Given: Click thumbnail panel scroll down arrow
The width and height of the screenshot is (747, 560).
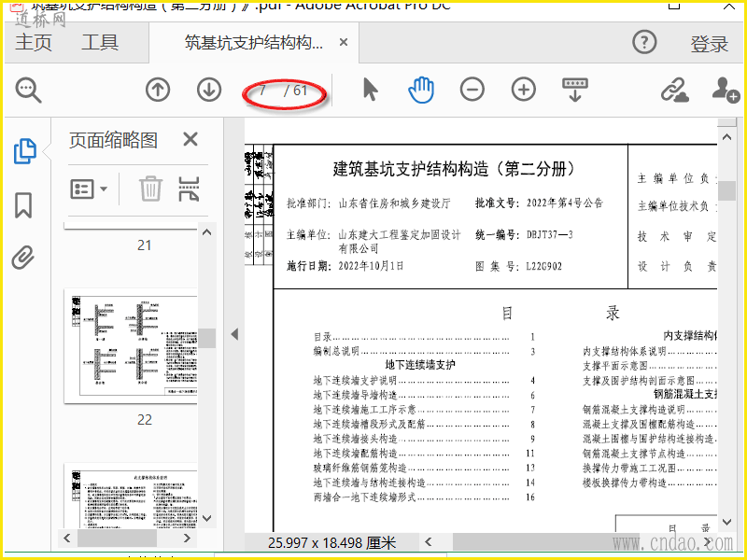Looking at the screenshot, I should [206, 518].
